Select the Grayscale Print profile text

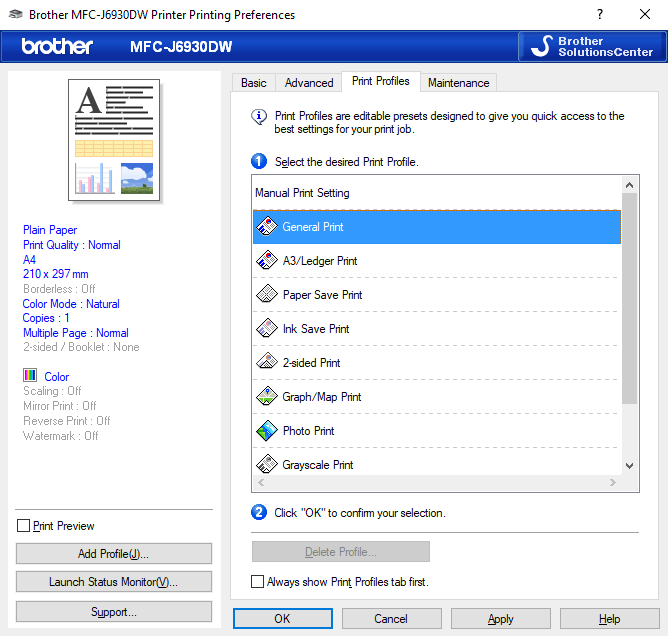pos(318,465)
